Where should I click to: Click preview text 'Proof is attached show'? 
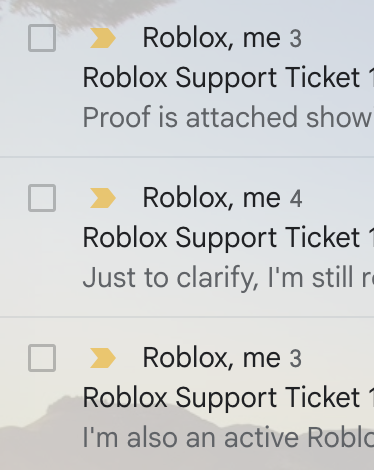click(x=228, y=117)
